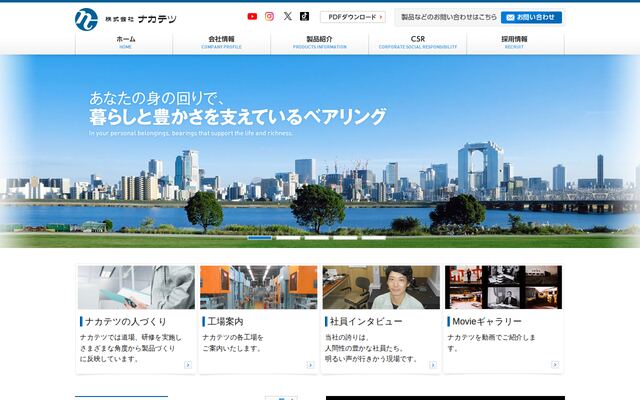Click arrow icon in ナカテツの人づくり card
The image size is (640, 400).
[x=188, y=365]
